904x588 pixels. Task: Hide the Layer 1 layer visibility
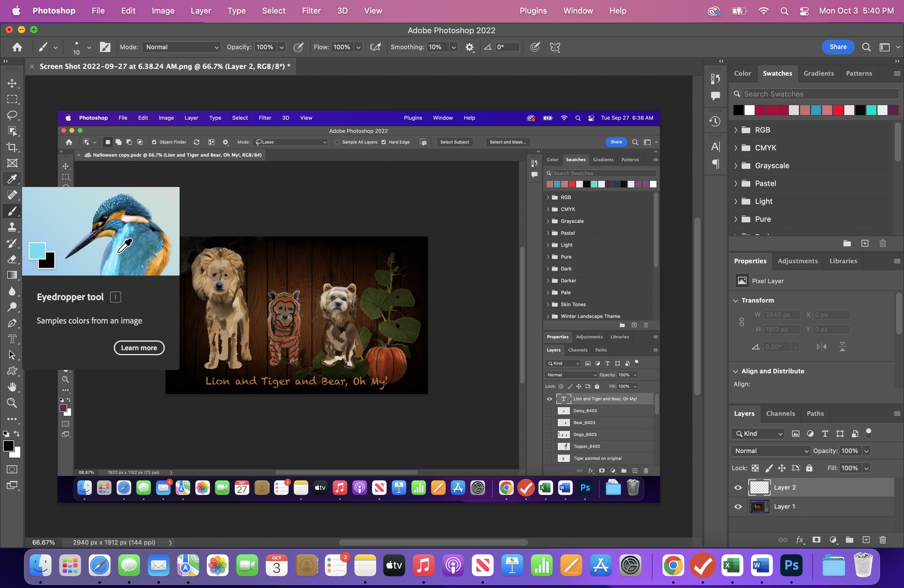click(x=738, y=507)
